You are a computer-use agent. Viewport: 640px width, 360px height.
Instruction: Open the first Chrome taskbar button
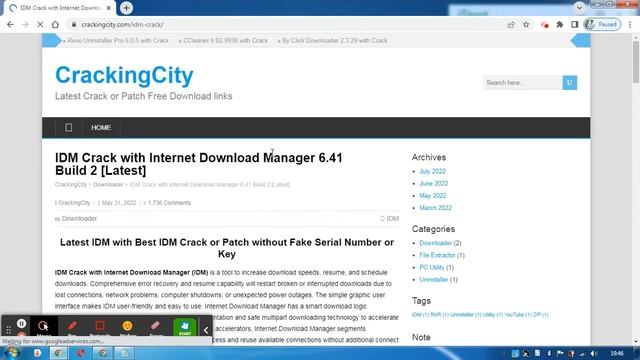point(58,353)
